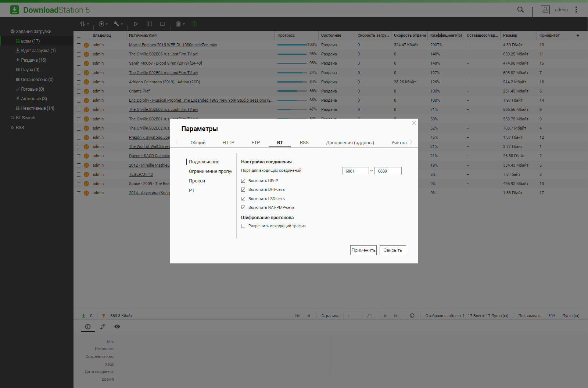Check the Sarah McCoy row checkbox
The width and height of the screenshot is (588, 388).
tap(79, 64)
